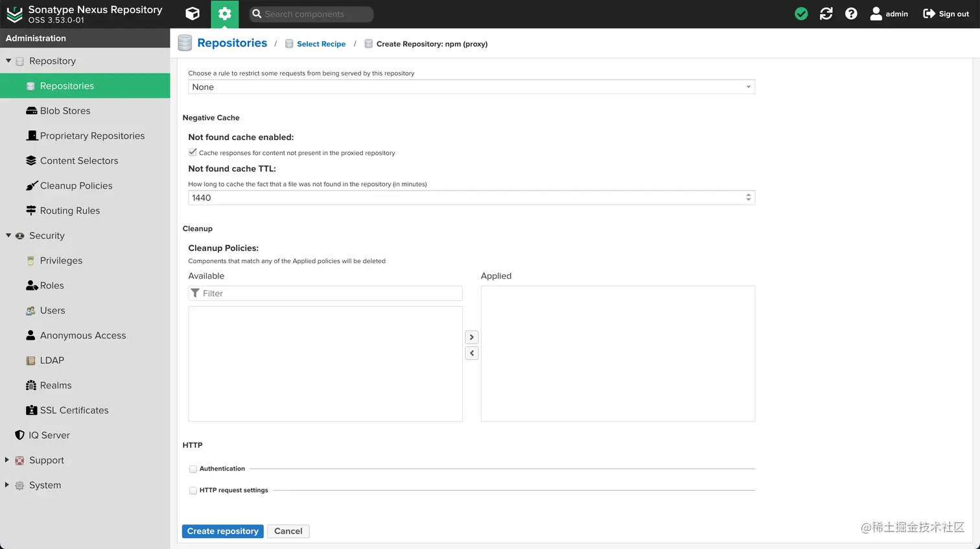Collapse the Repository tree section
This screenshot has height=549, width=980.
[8, 61]
